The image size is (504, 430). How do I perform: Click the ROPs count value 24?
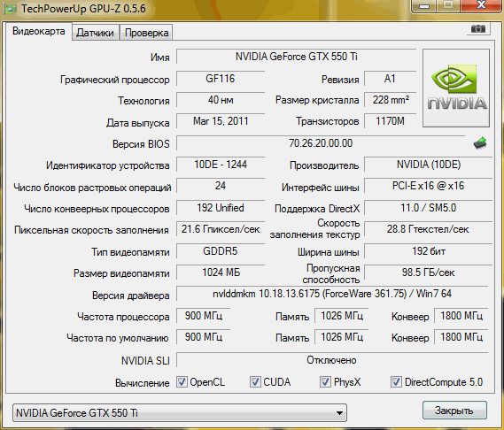[221, 186]
